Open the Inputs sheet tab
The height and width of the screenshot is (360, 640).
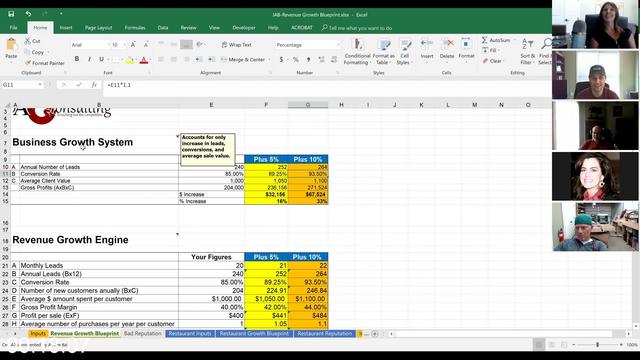pos(38,333)
